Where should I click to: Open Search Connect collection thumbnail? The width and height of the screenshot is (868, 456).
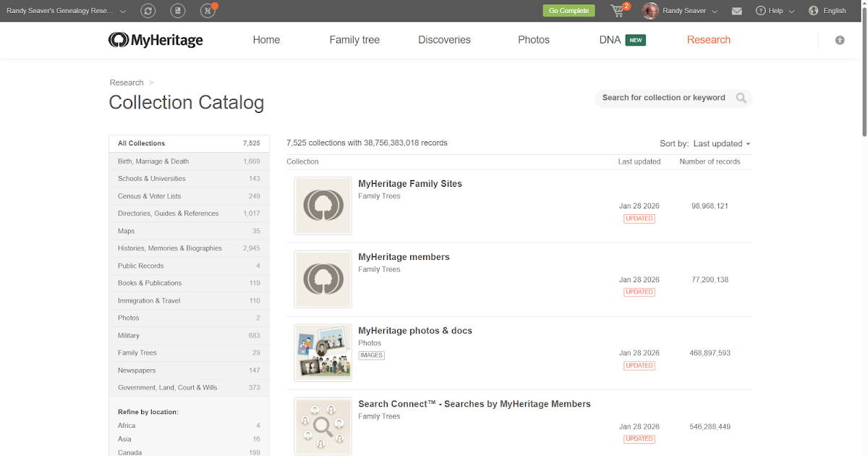point(323,426)
